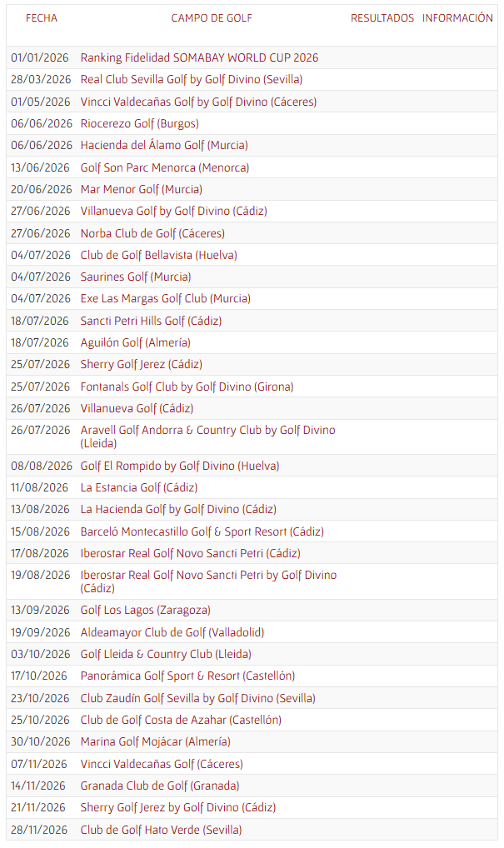Image resolution: width=504 pixels, height=848 pixels.
Task: Click the INFORMACIÓN column header
Action: point(457,17)
